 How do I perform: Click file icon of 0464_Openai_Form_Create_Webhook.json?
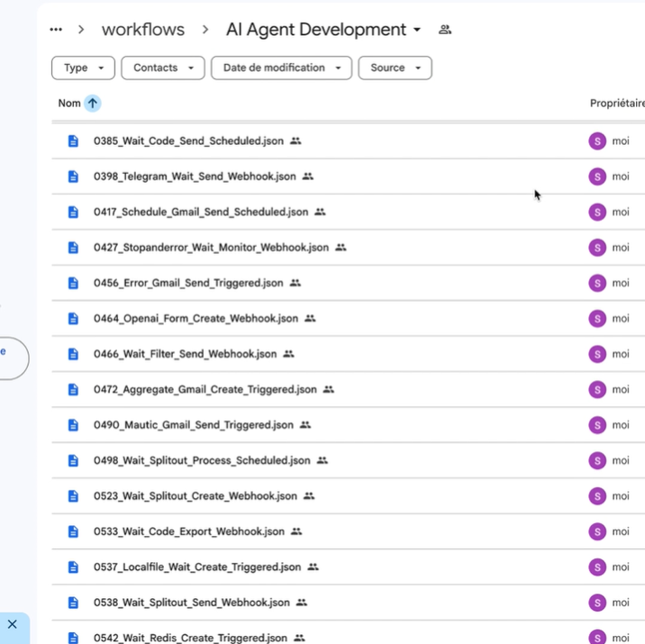pyautogui.click(x=74, y=319)
